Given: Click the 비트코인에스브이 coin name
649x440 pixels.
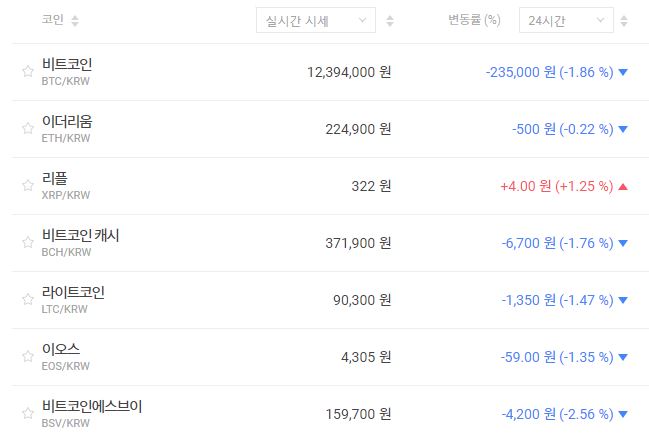Looking at the screenshot, I should coord(92,406).
